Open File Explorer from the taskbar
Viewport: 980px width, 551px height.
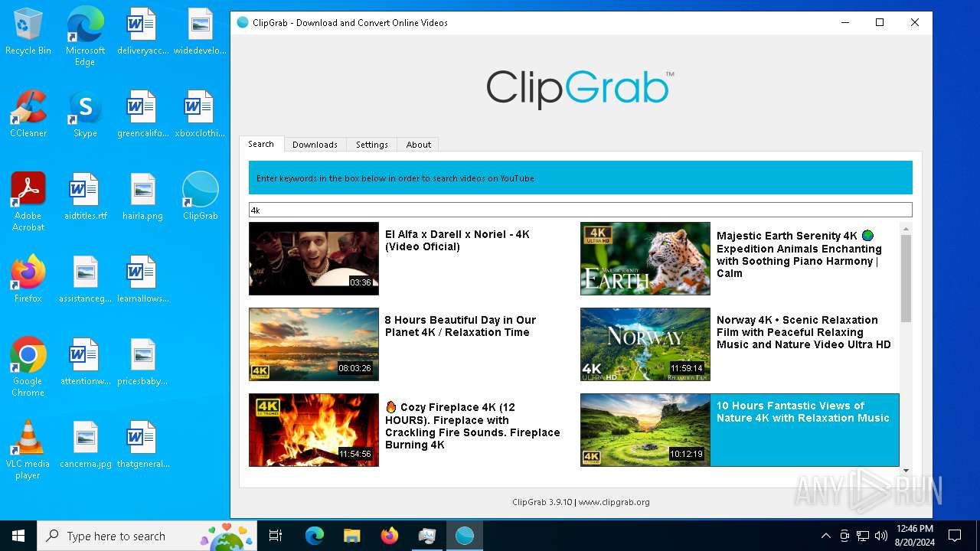351,536
